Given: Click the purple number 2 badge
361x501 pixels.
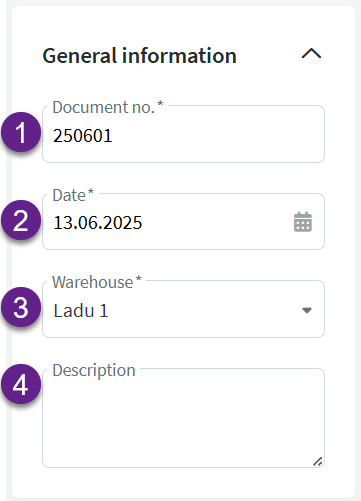Looking at the screenshot, I should (x=21, y=220).
